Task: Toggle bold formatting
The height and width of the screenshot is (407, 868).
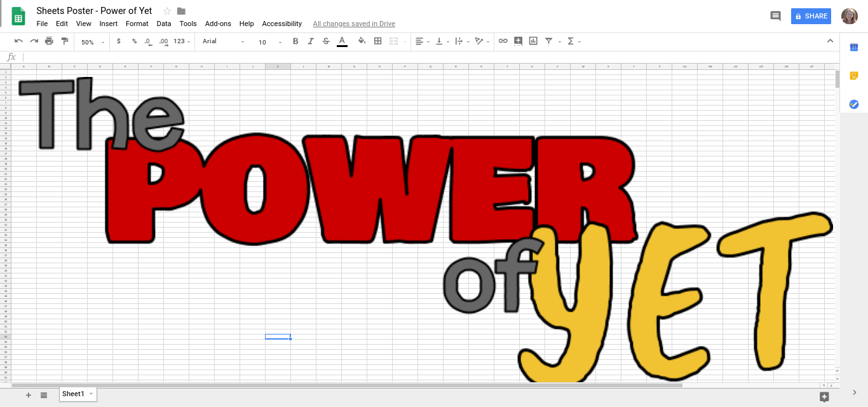Action: (x=295, y=41)
